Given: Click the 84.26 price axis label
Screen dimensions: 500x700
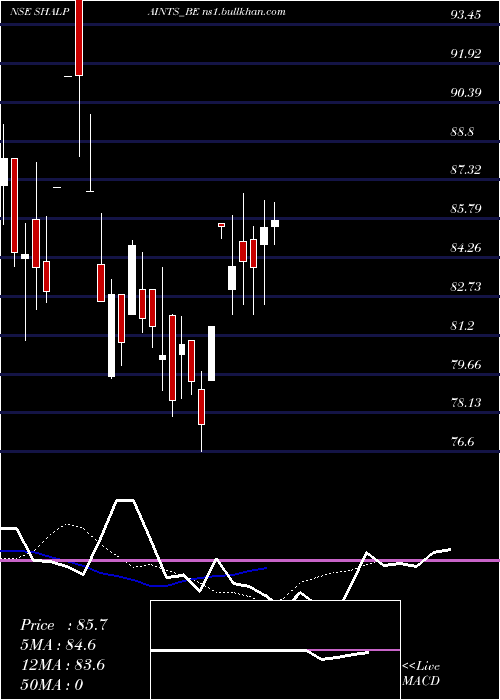Looking at the screenshot, I should [x=466, y=247].
